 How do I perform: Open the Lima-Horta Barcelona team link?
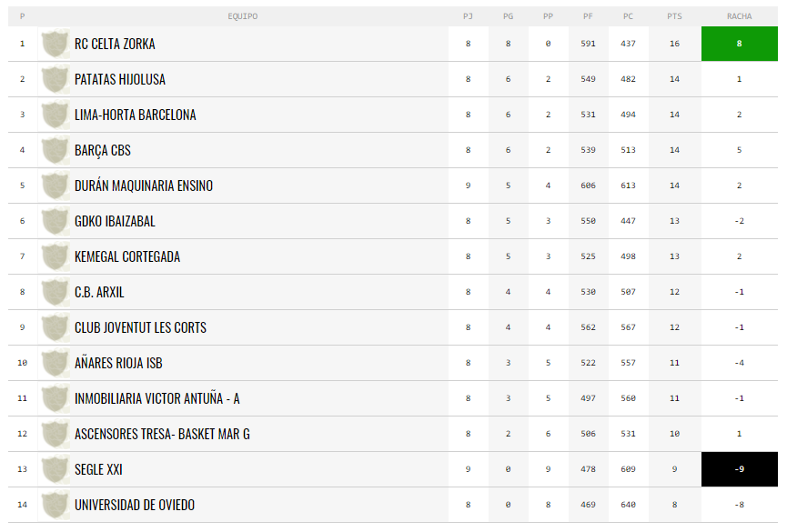135,115
